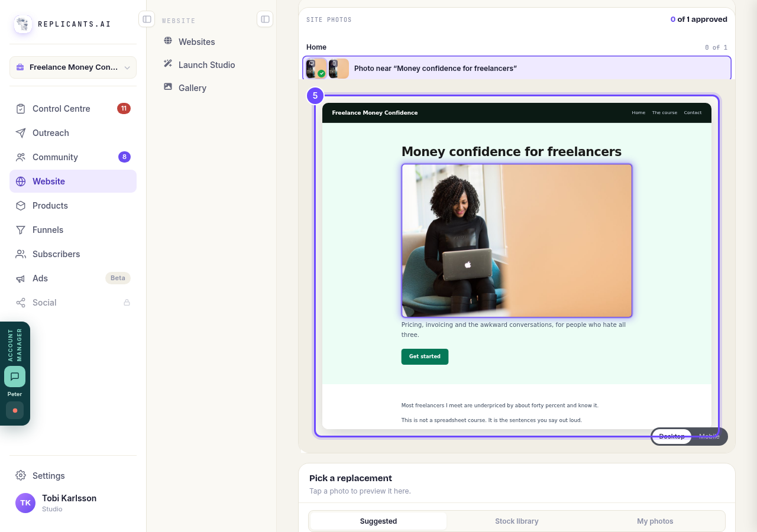Click the Control Centre badge showing 11
This screenshot has height=532, width=757.
124,108
